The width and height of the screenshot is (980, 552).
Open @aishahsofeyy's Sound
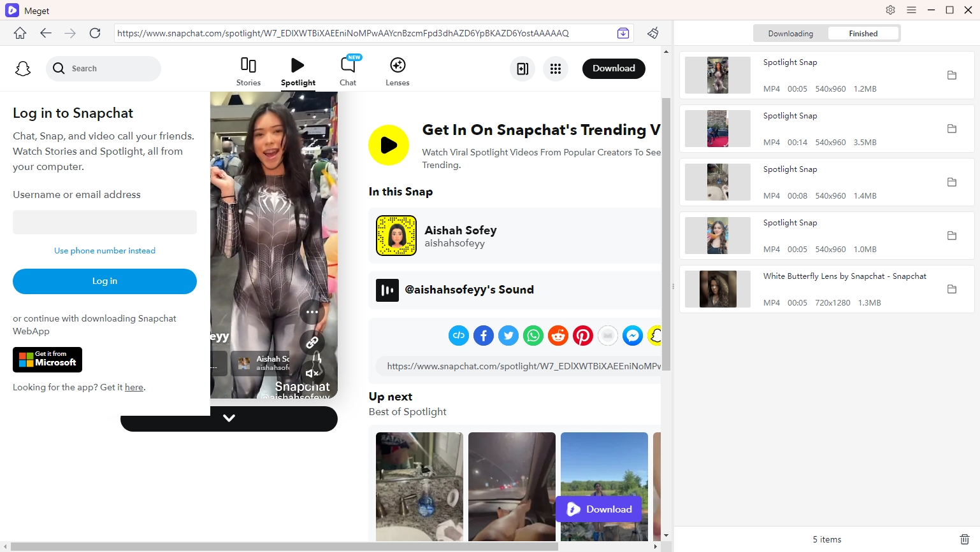click(515, 290)
